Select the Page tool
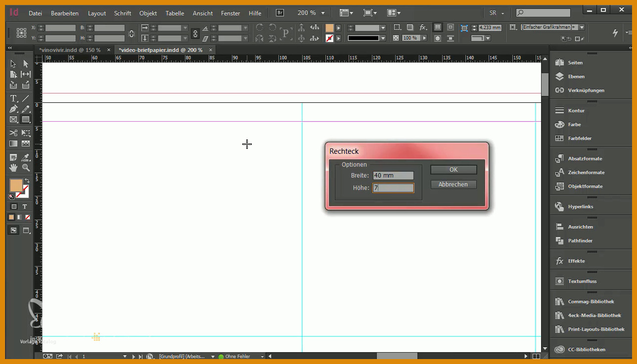The height and width of the screenshot is (364, 637). pyautogui.click(x=13, y=74)
